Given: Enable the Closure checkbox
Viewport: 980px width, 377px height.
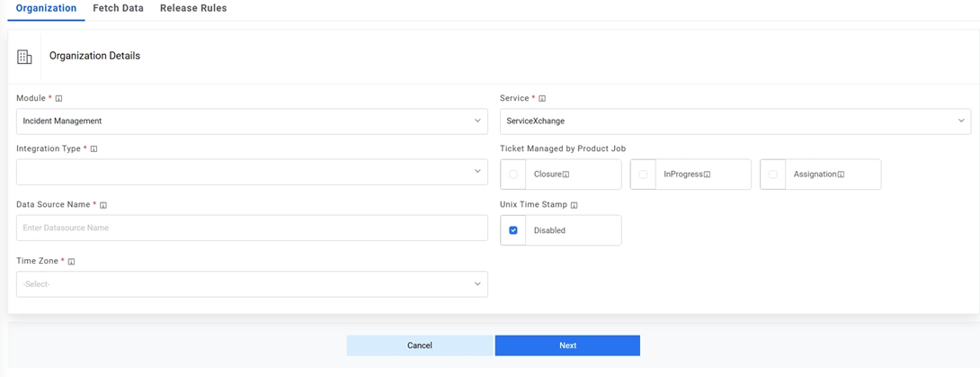Looking at the screenshot, I should tap(513, 175).
